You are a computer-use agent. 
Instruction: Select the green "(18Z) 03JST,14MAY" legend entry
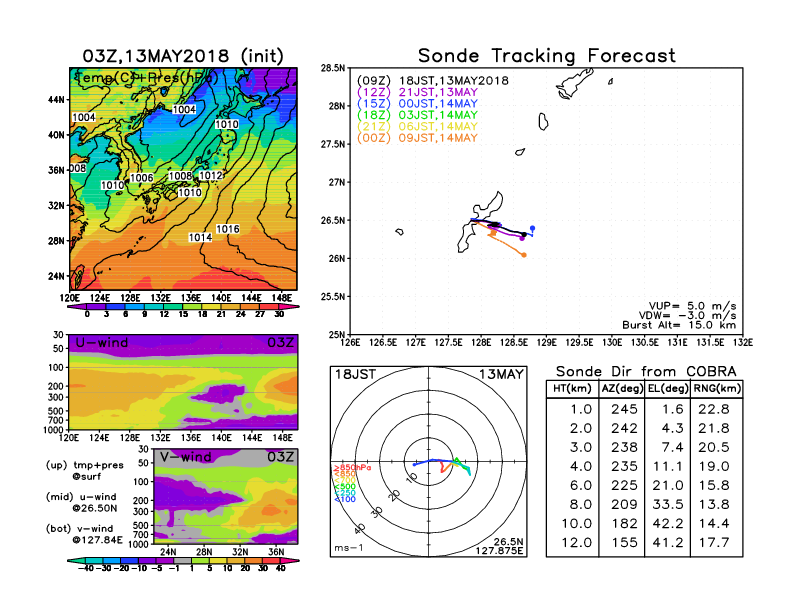(417, 115)
